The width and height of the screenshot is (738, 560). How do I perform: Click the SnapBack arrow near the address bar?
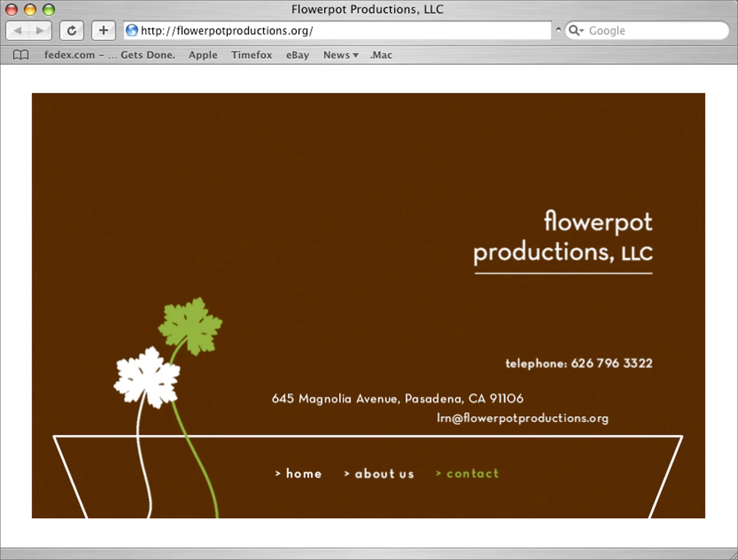[x=558, y=30]
